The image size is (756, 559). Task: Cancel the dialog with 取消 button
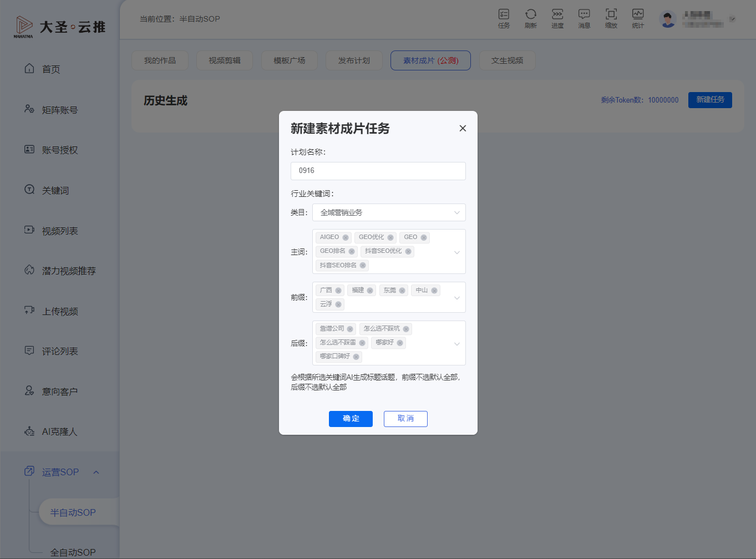pyautogui.click(x=405, y=419)
